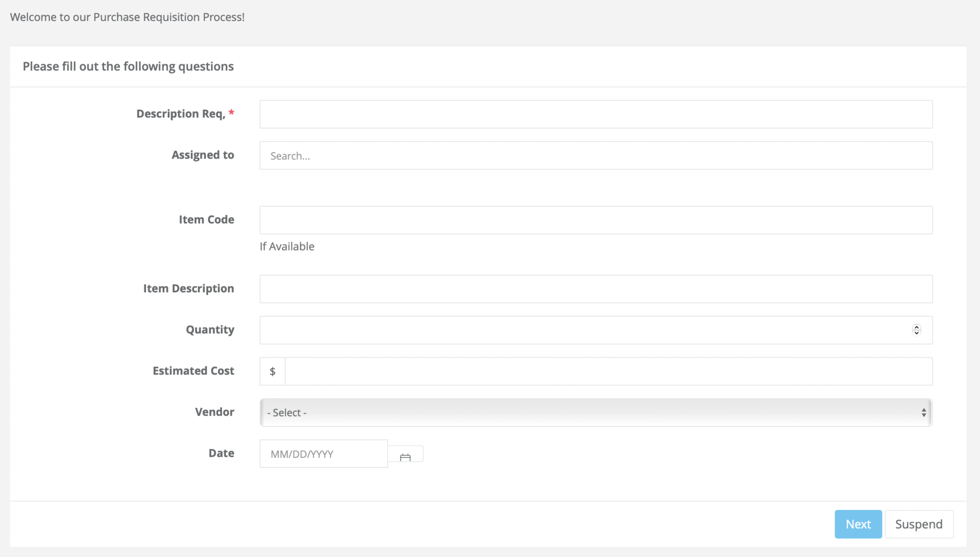Click the Quantity number field
The width and height of the screenshot is (980, 557).
(574, 330)
